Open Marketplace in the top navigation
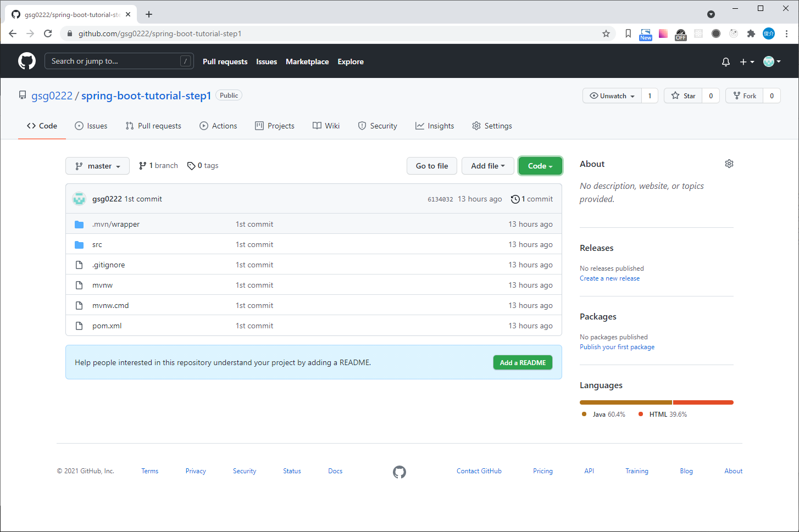The height and width of the screenshot is (532, 799). pos(307,61)
